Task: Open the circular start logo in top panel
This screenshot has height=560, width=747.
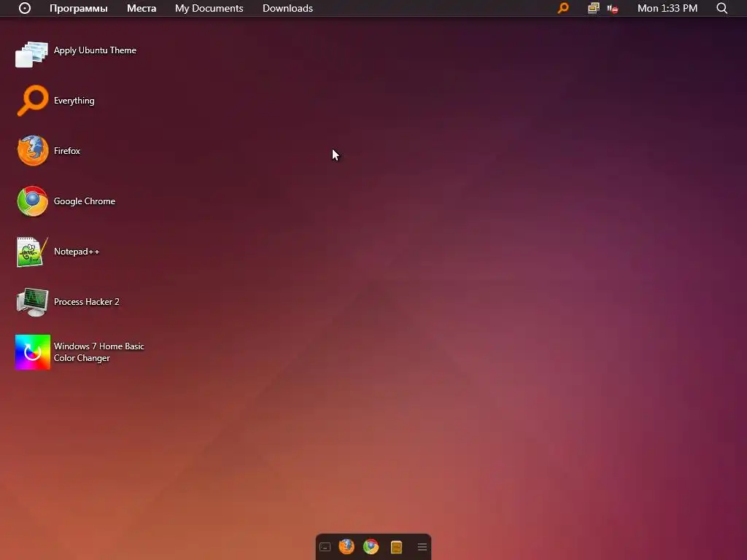Action: point(25,8)
